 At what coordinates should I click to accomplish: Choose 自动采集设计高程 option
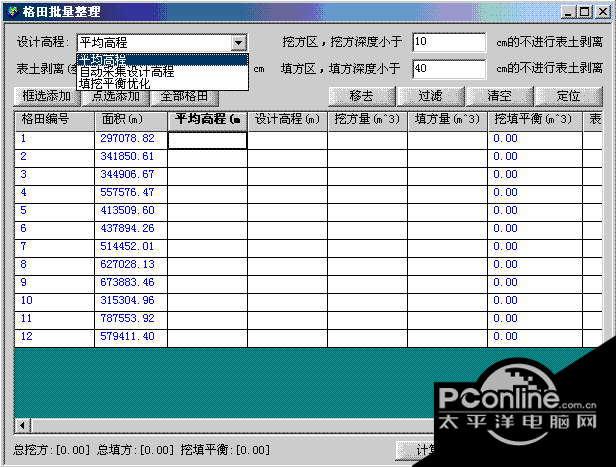pyautogui.click(x=162, y=71)
